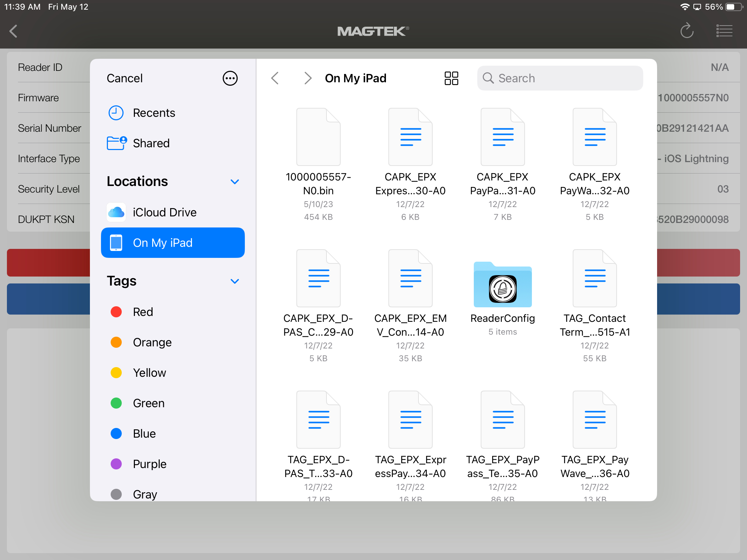The image size is (747, 560).
Task: Tap the Search field
Action: (x=560, y=78)
